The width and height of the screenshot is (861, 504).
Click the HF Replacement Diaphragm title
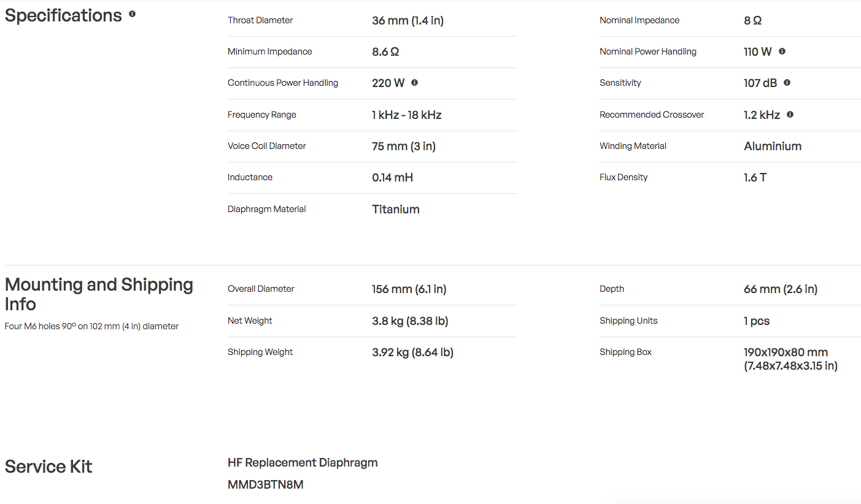(x=303, y=462)
